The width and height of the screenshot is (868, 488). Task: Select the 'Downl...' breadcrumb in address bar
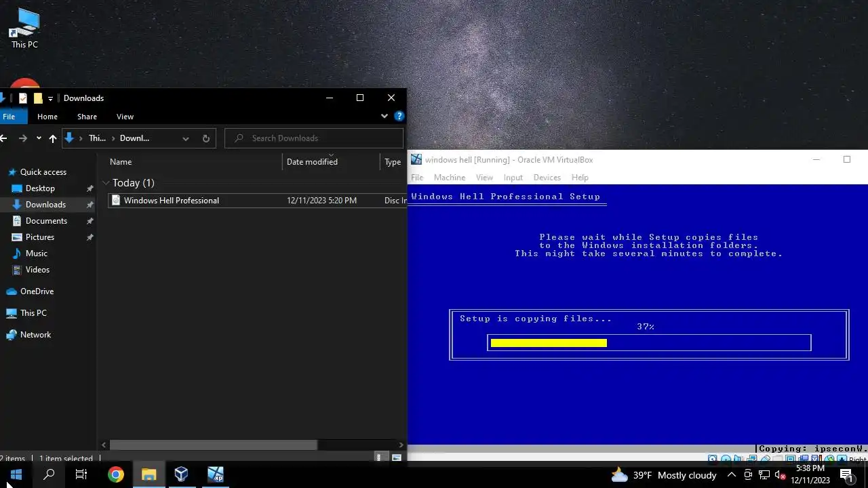pos(134,138)
